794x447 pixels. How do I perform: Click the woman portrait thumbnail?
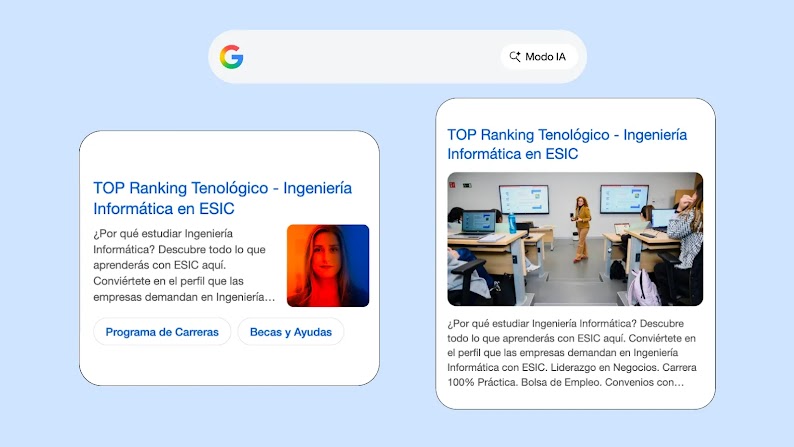coord(328,266)
